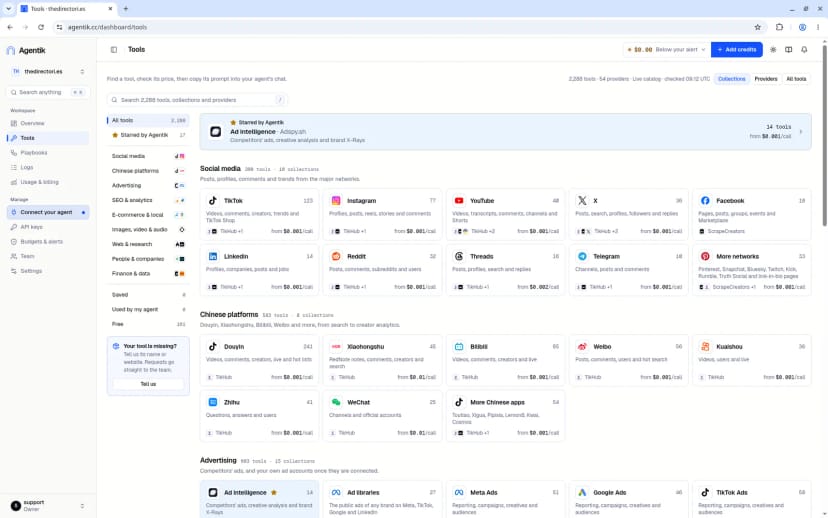Click the More networks Pinterest icon

(705, 256)
